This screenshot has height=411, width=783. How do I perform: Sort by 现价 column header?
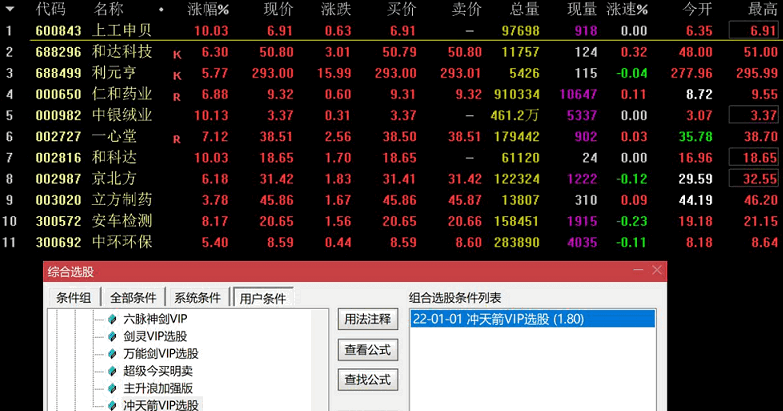279,9
